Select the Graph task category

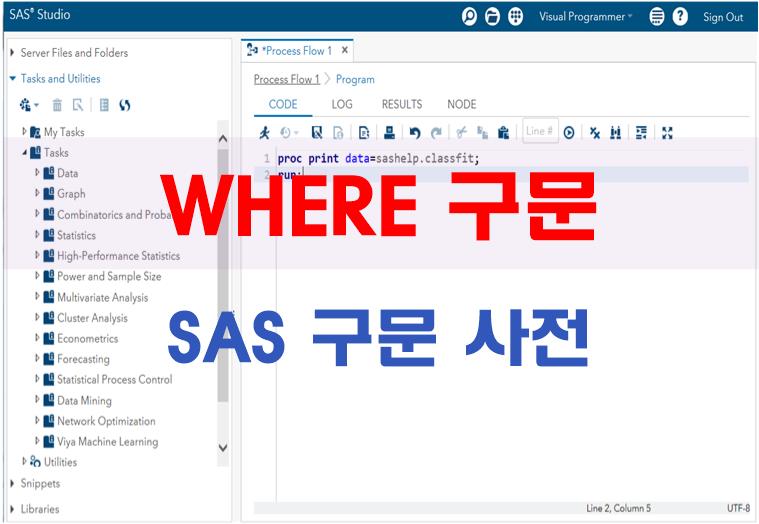[71, 194]
